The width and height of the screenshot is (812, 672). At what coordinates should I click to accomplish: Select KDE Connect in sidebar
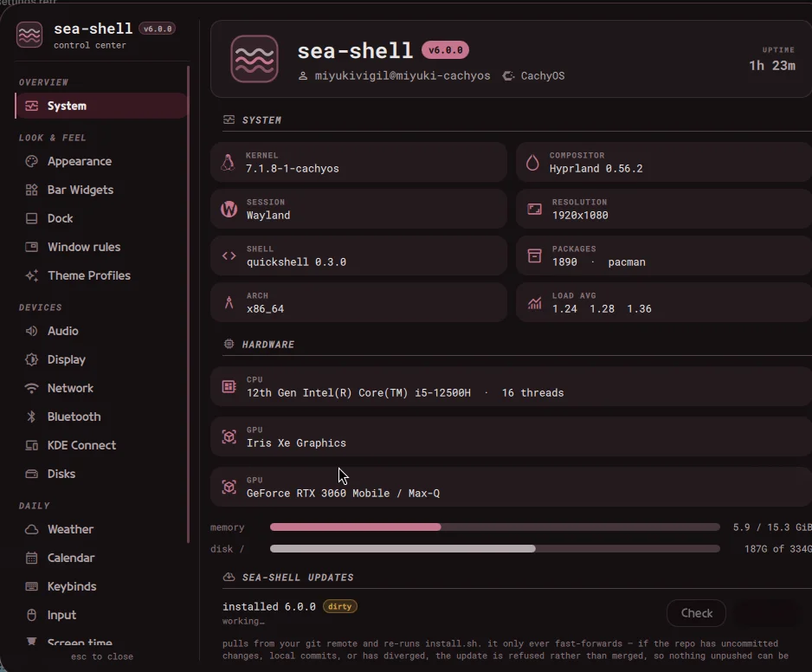pyautogui.click(x=101, y=445)
